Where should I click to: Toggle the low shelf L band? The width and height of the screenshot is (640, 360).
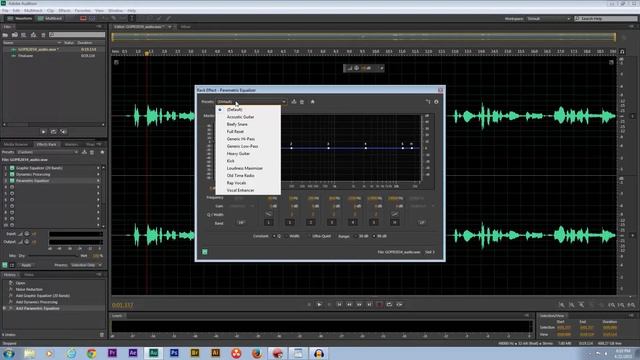(269, 222)
